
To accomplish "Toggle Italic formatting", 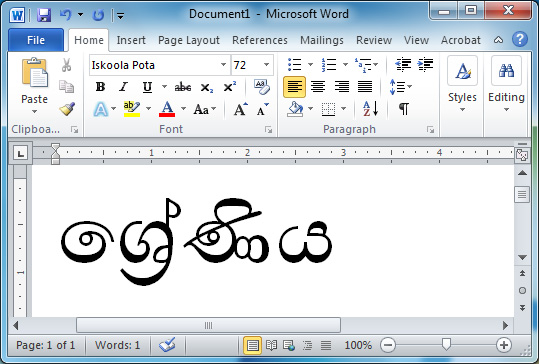I will click(x=123, y=87).
